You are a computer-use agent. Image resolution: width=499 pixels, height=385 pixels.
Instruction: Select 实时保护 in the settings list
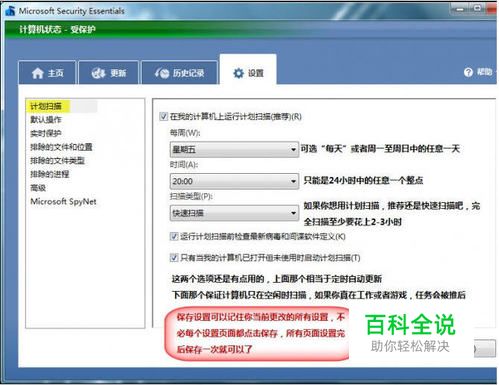[x=46, y=133]
